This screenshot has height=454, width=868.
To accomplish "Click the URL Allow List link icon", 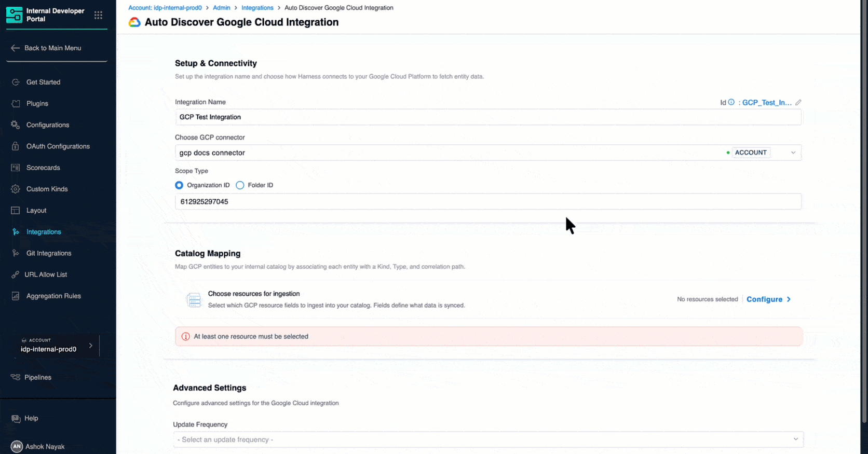I will coord(16,274).
